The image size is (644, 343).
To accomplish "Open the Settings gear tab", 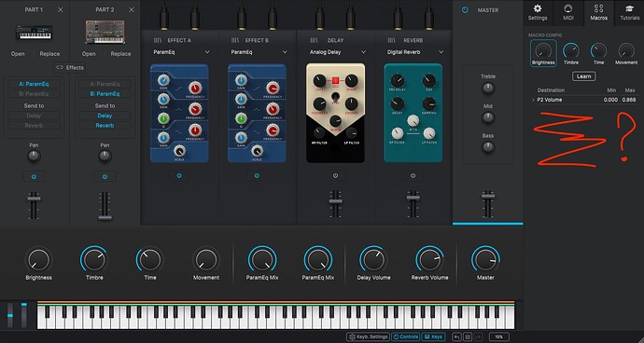I will (538, 12).
